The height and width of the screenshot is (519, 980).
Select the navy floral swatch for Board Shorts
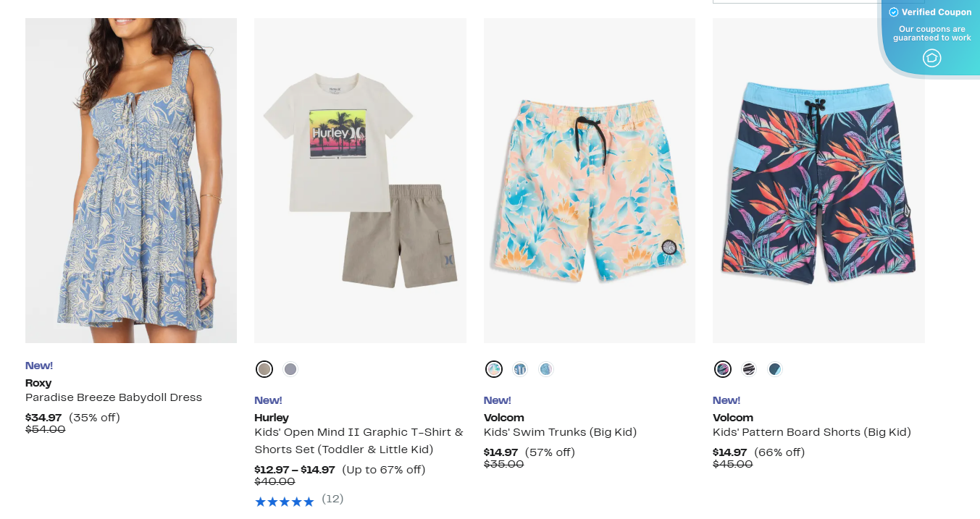click(723, 369)
